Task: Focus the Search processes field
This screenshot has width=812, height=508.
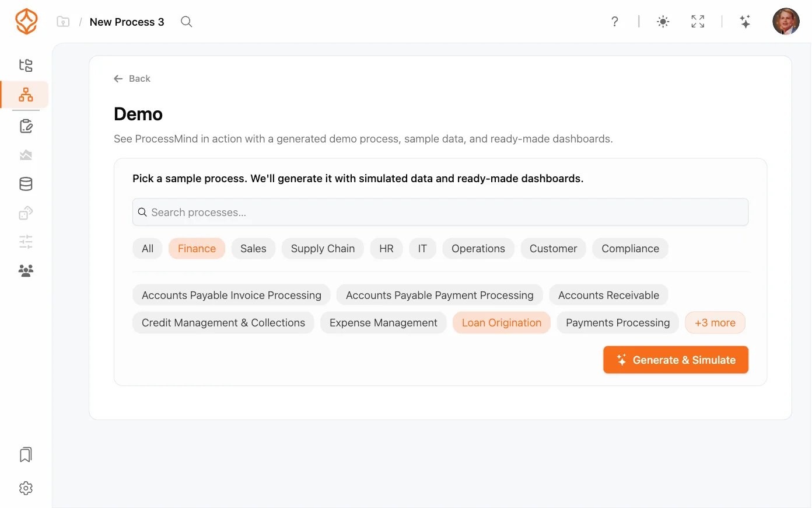Action: tap(440, 212)
